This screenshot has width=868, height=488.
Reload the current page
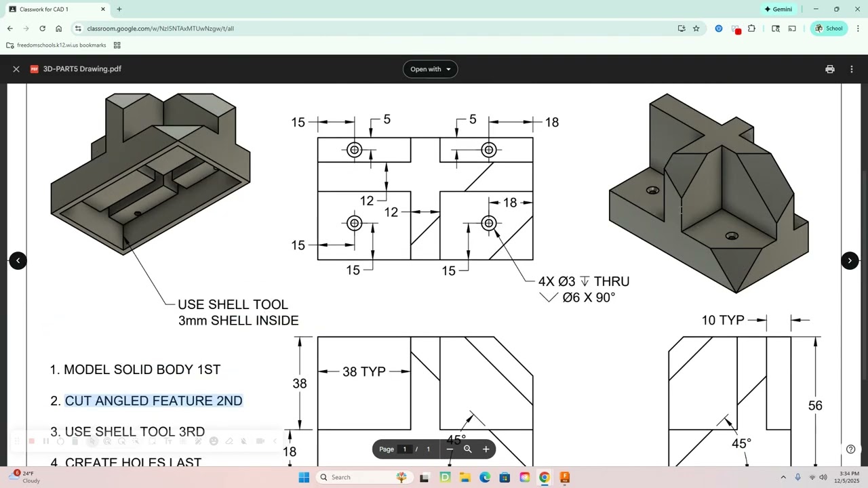click(42, 28)
